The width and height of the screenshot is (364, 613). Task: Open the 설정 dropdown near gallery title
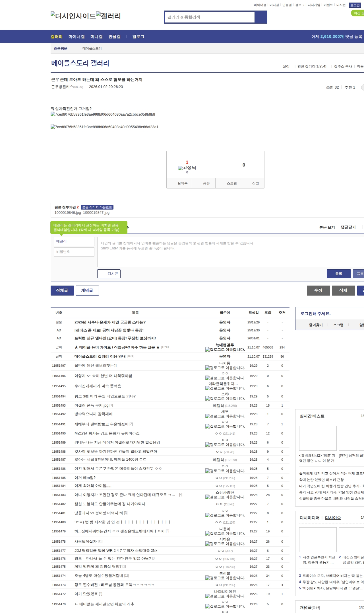[286, 66]
